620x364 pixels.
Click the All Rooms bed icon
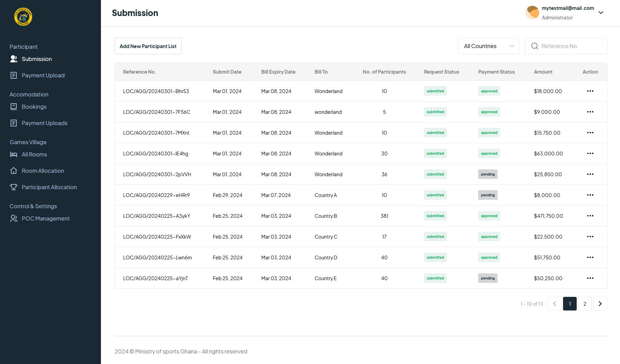pyautogui.click(x=14, y=154)
